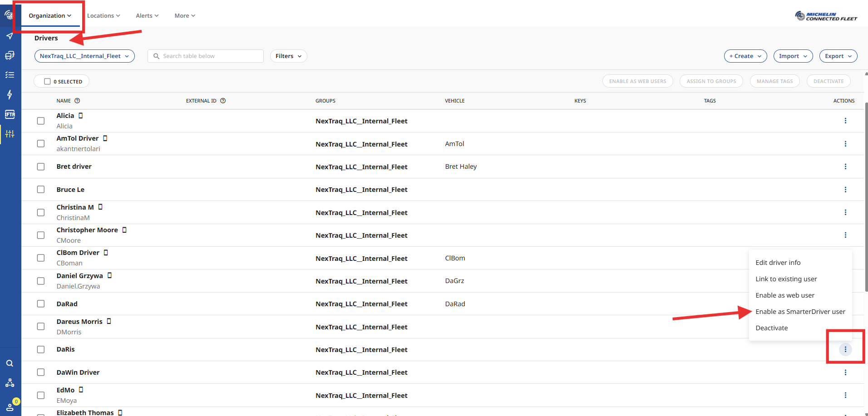Open actions menu for Alicia row

[845, 121]
